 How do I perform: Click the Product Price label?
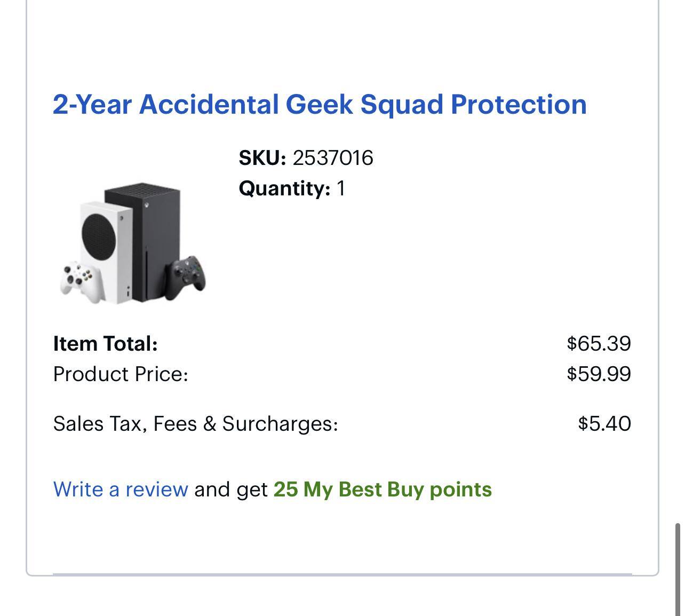[121, 374]
